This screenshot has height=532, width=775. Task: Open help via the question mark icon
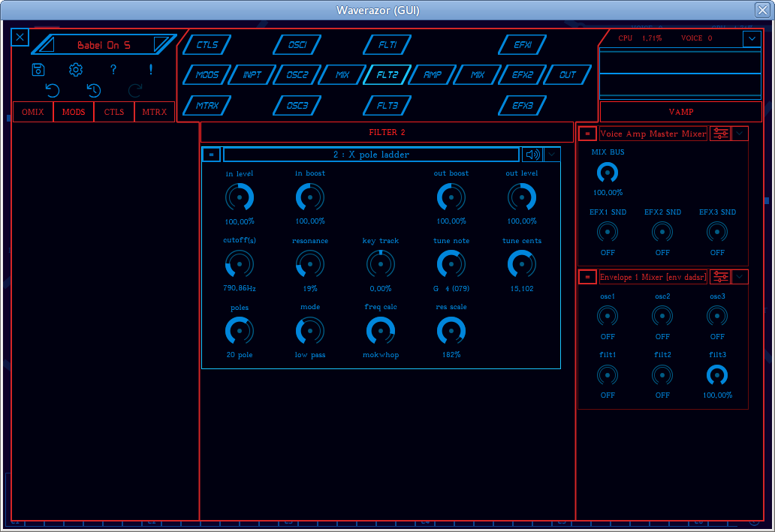tap(113, 70)
